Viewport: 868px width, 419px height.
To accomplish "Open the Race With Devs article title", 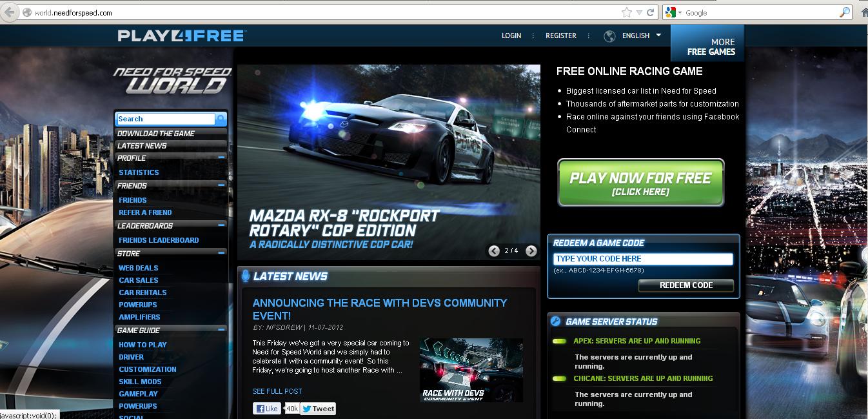I will pos(380,309).
